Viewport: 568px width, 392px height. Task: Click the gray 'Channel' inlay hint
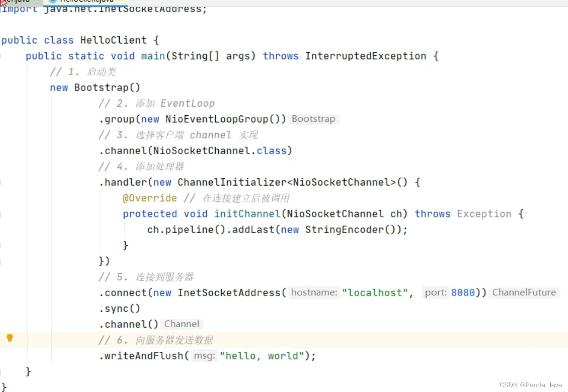182,324
